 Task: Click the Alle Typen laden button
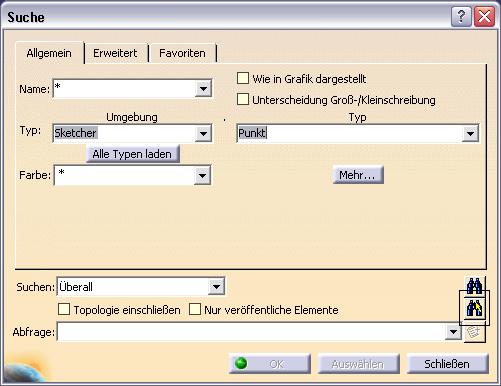click(132, 154)
